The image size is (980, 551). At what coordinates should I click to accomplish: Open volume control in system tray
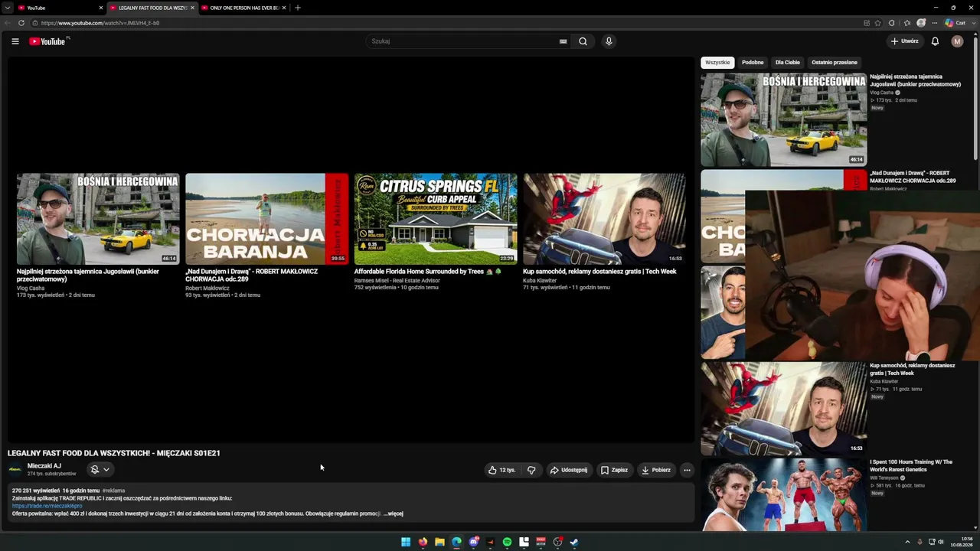point(941,542)
